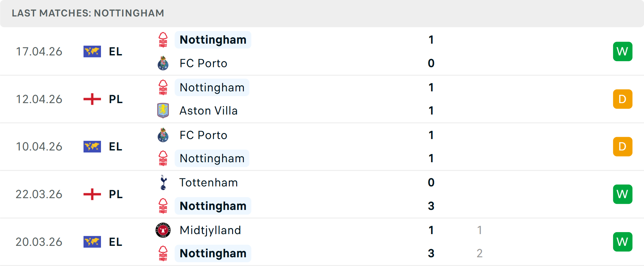Click the Aston Villa club crest
The width and height of the screenshot is (644, 266).
[163, 110]
